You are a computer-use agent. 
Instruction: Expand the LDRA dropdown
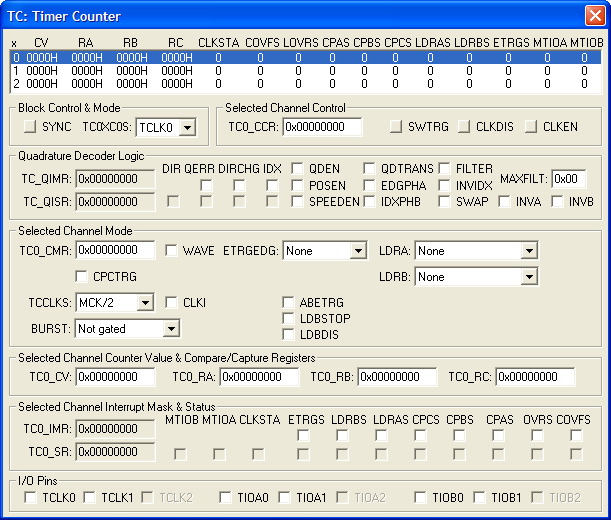[x=529, y=251]
